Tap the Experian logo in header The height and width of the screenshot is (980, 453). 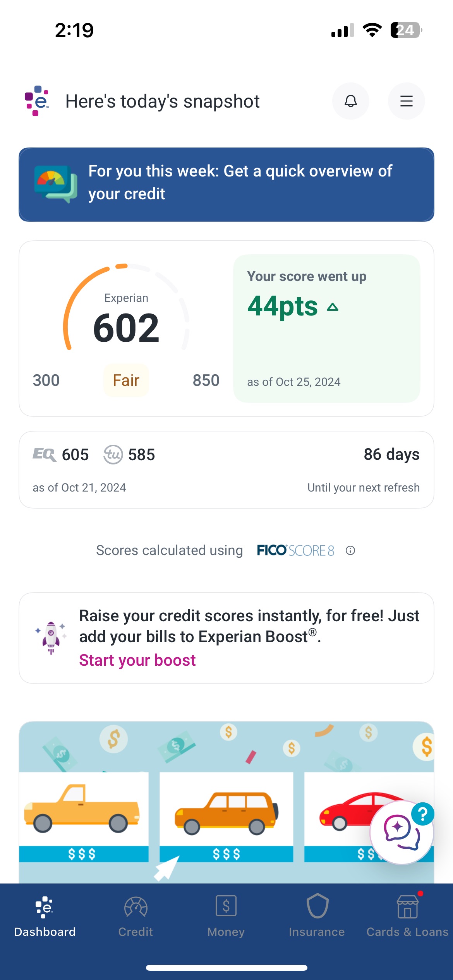pos(37,101)
